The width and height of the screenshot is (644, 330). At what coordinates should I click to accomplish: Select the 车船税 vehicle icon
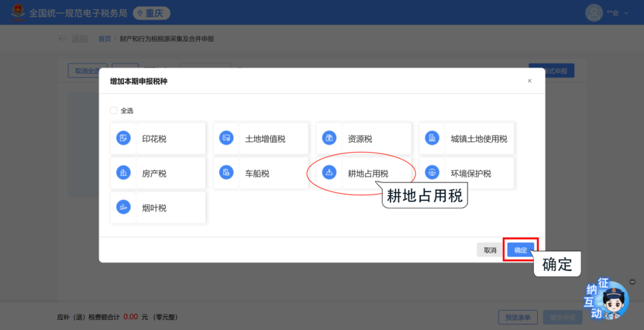pyautogui.click(x=227, y=173)
